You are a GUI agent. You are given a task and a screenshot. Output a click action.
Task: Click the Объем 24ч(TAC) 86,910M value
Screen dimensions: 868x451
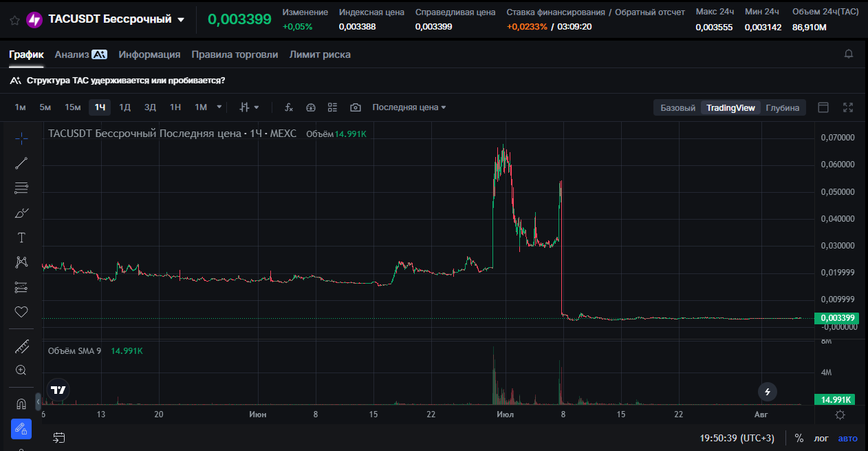point(810,27)
